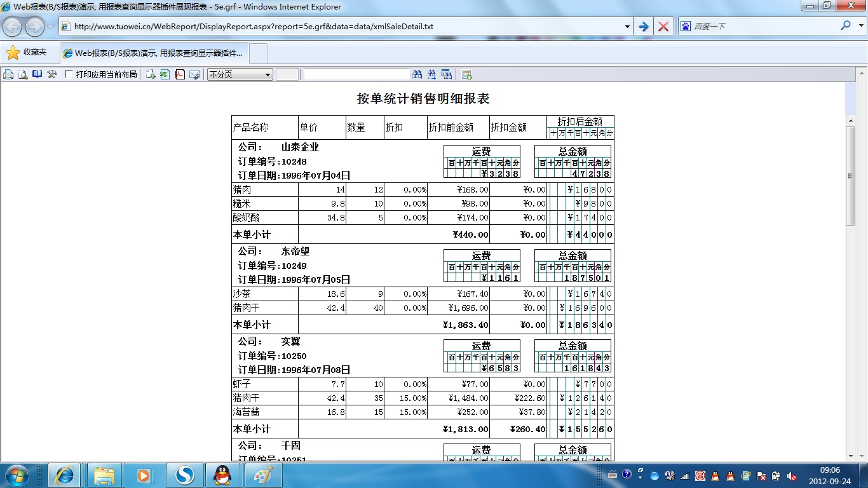Click the print report icon
Screen dimensions: 868x488
point(8,74)
